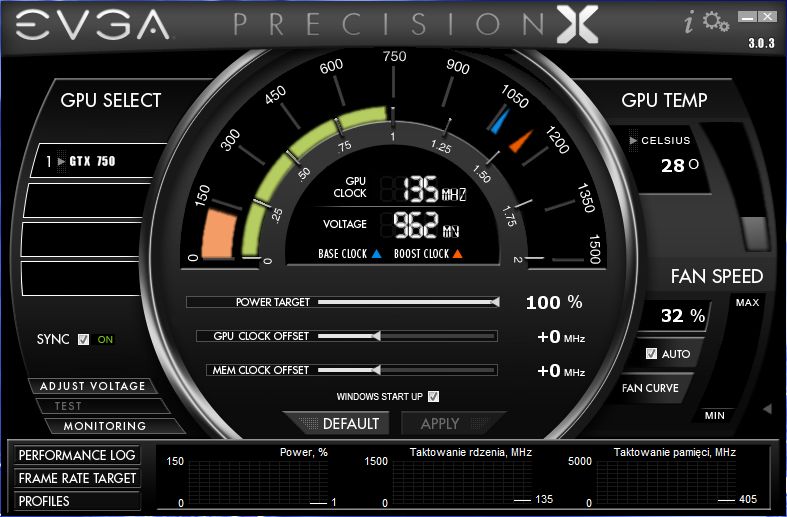Viewport: 787px width, 517px height.
Task: Click the fan speed 32 % value
Action: pyautogui.click(x=683, y=316)
